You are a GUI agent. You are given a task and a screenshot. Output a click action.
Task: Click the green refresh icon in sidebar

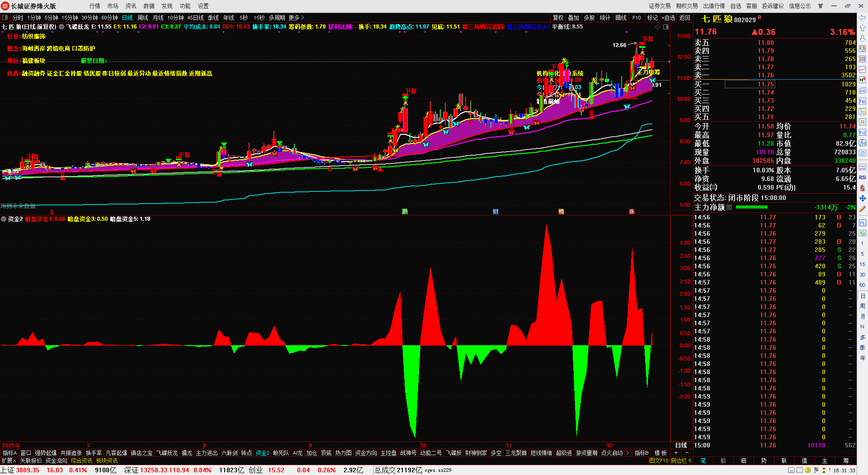tap(863, 233)
